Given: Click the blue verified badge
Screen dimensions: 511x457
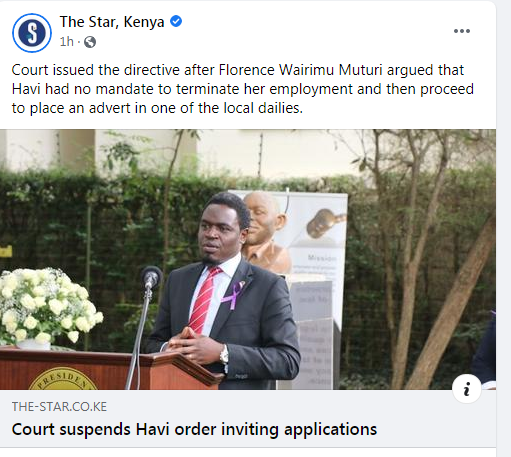Looking at the screenshot, I should click(x=176, y=21).
